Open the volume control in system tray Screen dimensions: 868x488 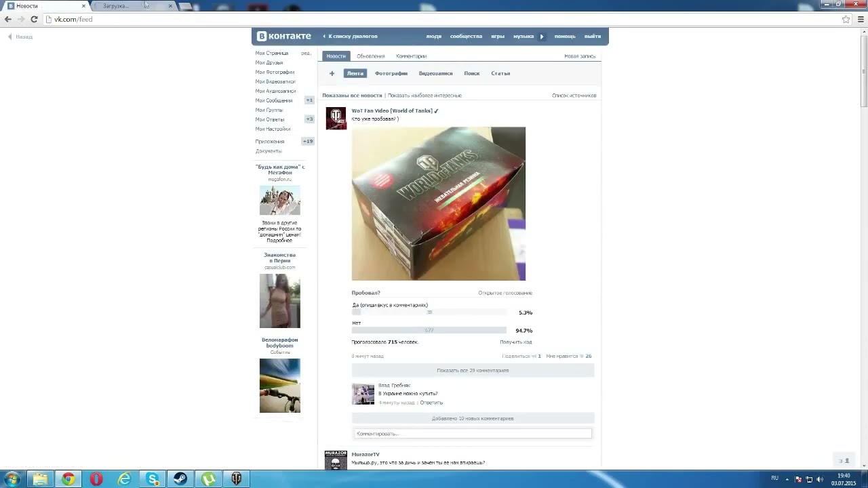coord(820,479)
